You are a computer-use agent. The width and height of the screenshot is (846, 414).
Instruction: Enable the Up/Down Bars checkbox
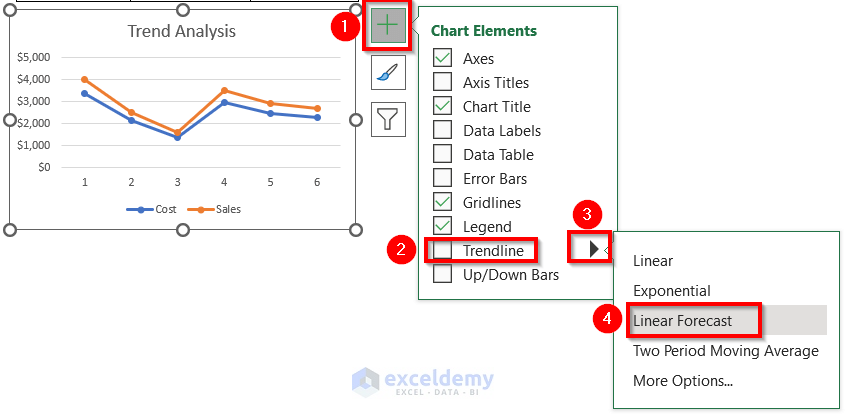tap(442, 274)
